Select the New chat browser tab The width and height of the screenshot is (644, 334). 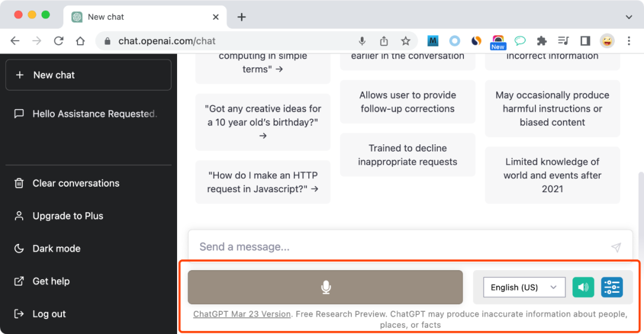[145, 17]
